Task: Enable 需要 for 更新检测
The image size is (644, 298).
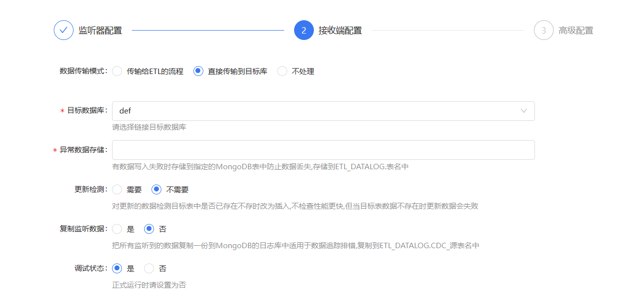Action: tap(117, 189)
